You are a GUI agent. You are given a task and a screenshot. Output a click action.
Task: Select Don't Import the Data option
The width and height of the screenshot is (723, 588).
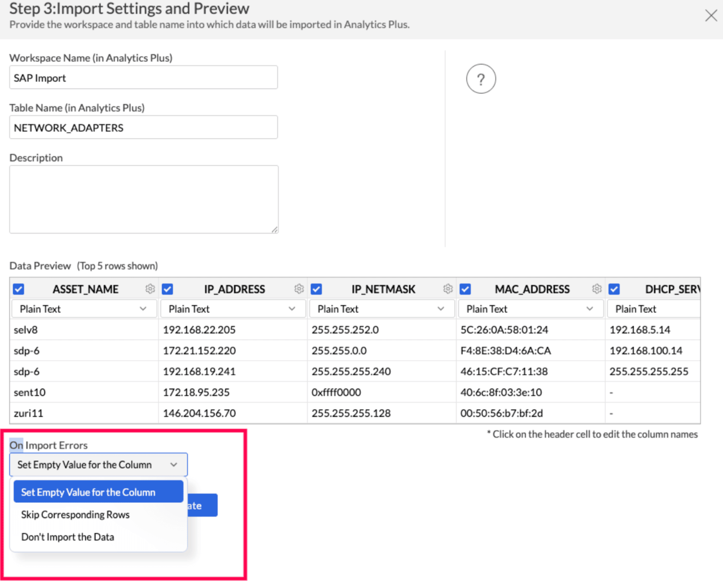[68, 537]
